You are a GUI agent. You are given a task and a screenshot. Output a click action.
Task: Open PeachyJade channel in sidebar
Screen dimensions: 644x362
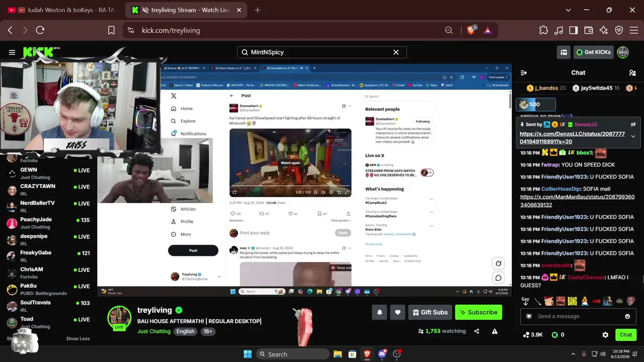point(48,223)
